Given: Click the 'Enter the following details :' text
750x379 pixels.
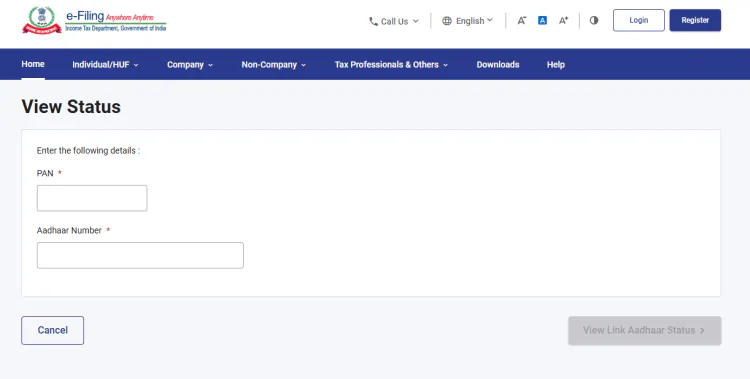Looking at the screenshot, I should pos(88,151).
